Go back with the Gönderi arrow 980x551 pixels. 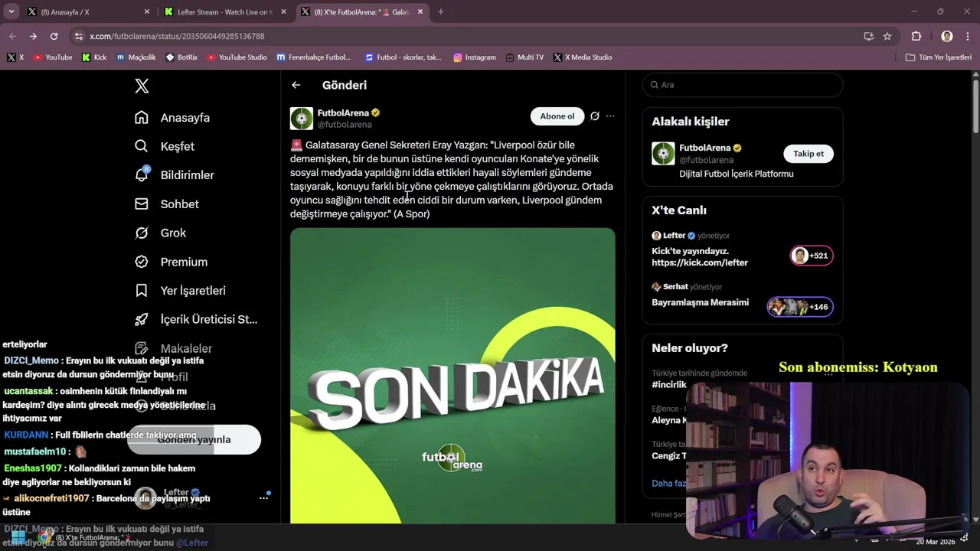pyautogui.click(x=296, y=85)
